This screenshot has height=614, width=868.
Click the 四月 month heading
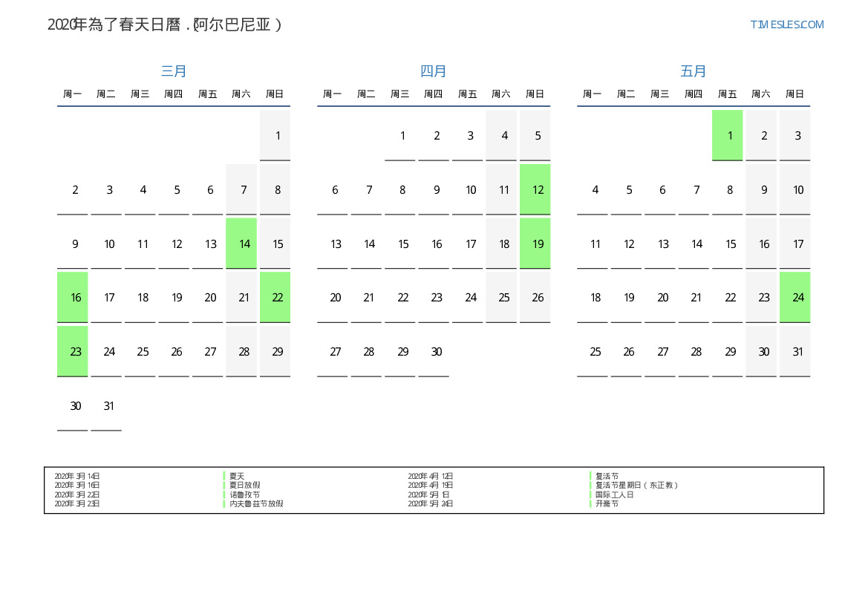[x=434, y=71]
